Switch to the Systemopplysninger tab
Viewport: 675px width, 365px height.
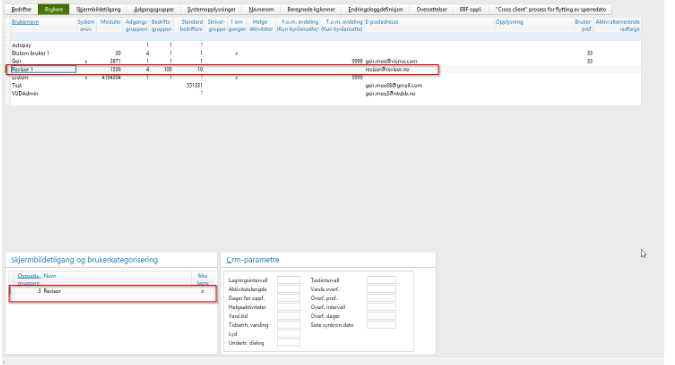pyautogui.click(x=211, y=9)
